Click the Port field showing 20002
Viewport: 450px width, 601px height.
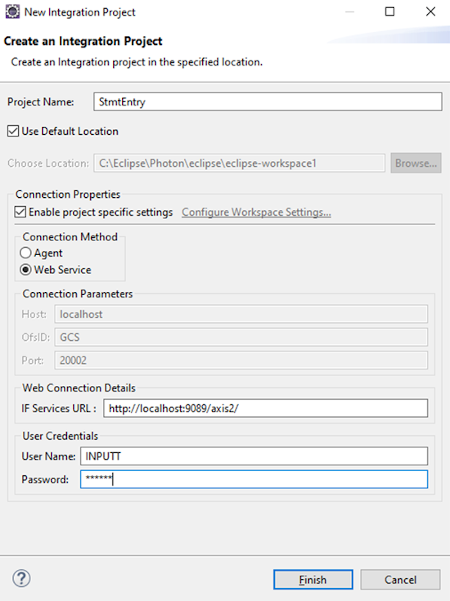coord(241,360)
